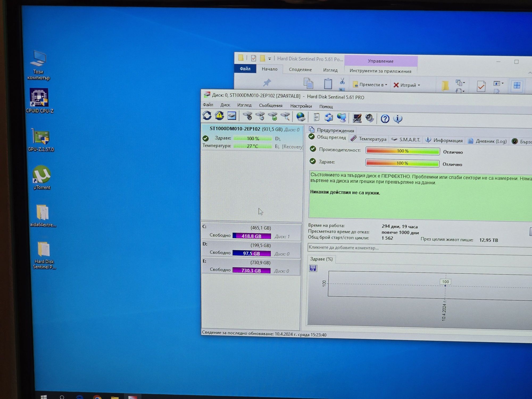Click the search icon on the taskbar
The image size is (532, 399).
pos(62,397)
